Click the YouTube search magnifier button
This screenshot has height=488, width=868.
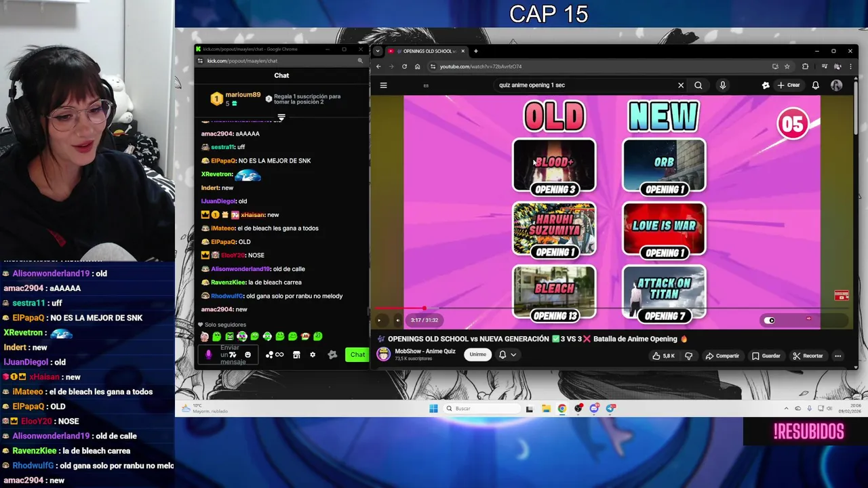click(x=698, y=85)
